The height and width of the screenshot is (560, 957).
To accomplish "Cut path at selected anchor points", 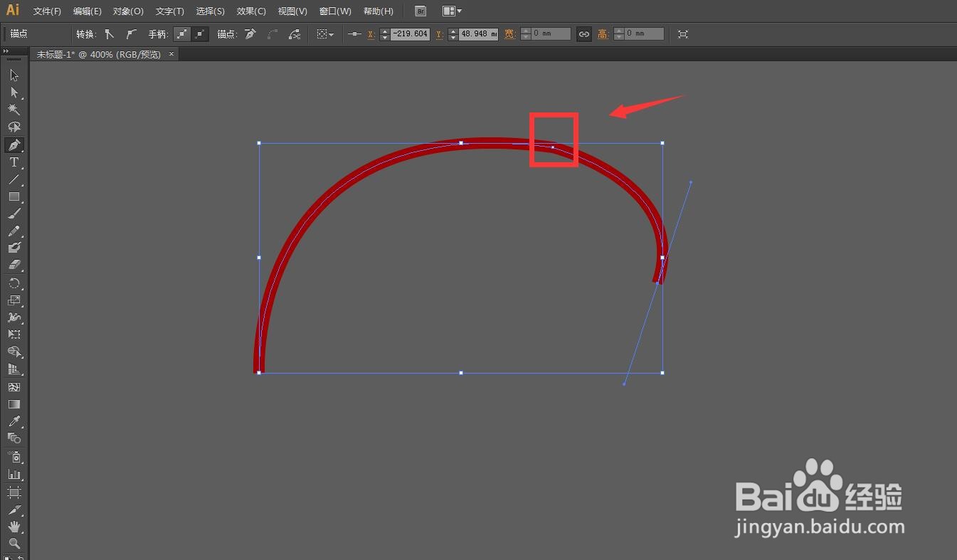I will [x=294, y=34].
